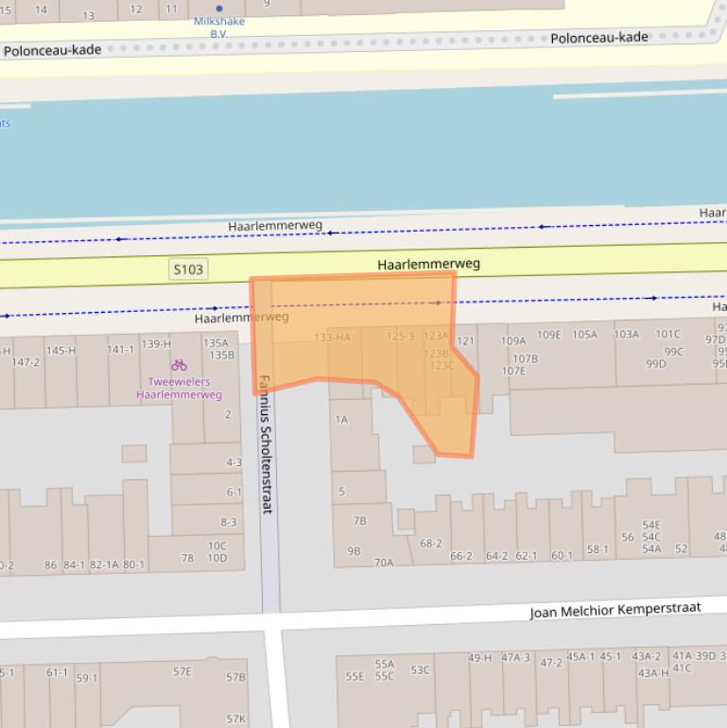
Task: Click building number 121
Action: [465, 341]
